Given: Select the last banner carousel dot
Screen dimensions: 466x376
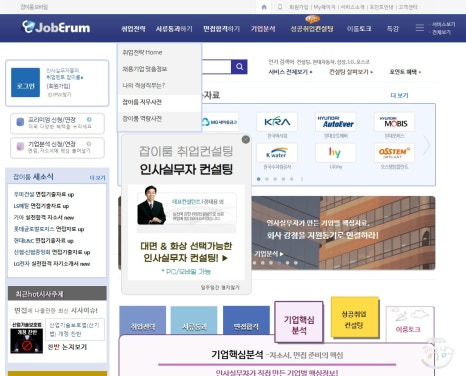Looking at the screenshot, I should (x=296, y=263).
